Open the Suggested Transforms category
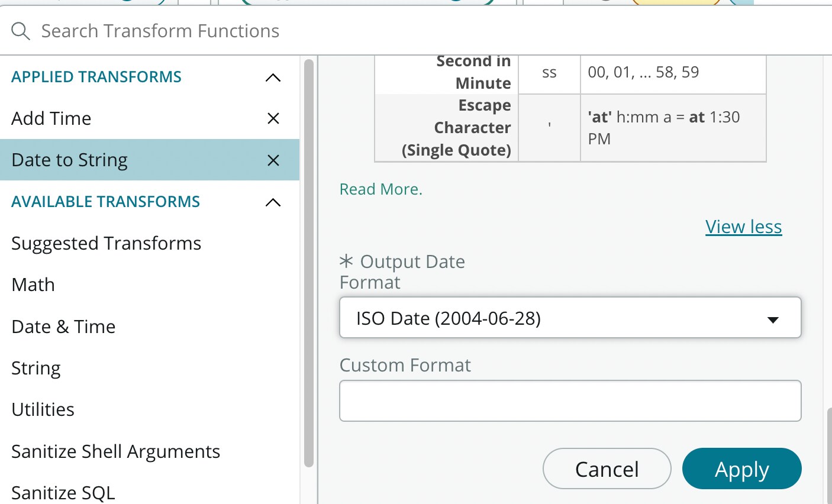This screenshot has width=832, height=504. 107,243
